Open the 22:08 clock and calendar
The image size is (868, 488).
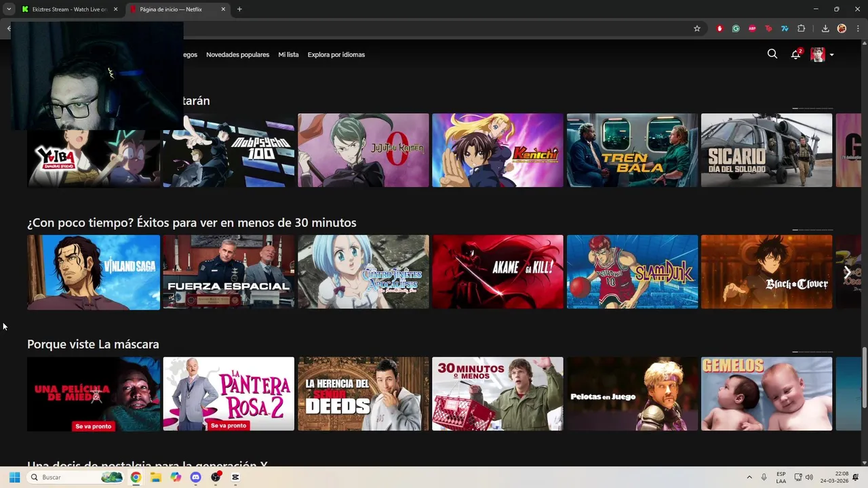835,477
